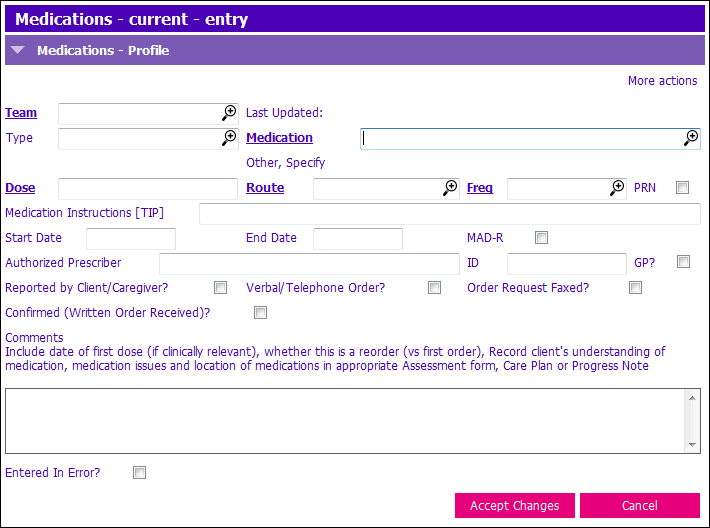Screen dimensions: 710x528
Task: Open the Freq lookup magnifier icon
Action: pos(617,187)
